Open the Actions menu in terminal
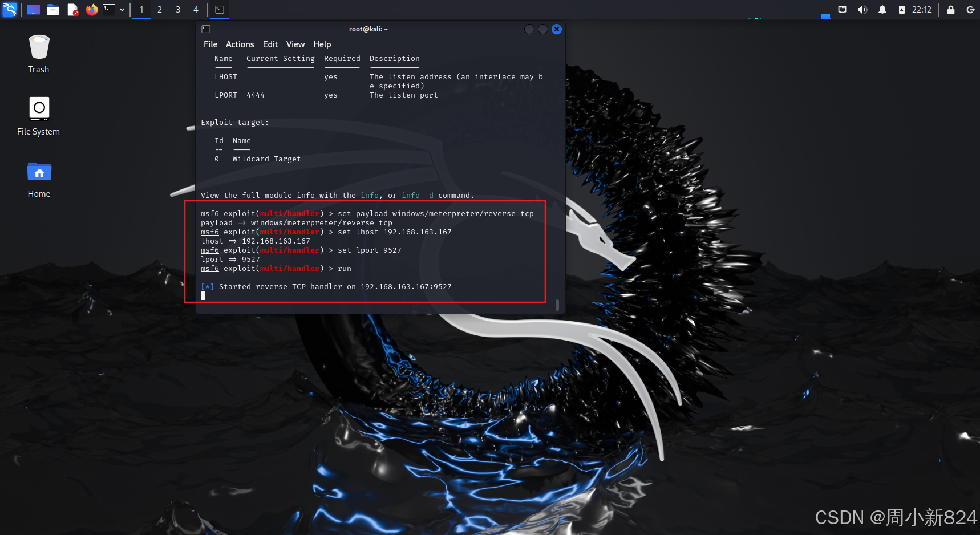This screenshot has width=980, height=535. (x=240, y=44)
